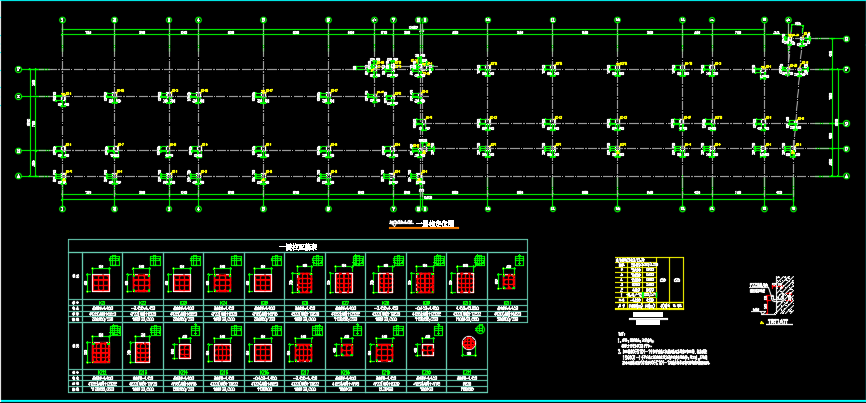Select the column cluster at the plan's top-right corner
Image resolution: width=866 pixels, height=403 pixels.
click(x=796, y=38)
